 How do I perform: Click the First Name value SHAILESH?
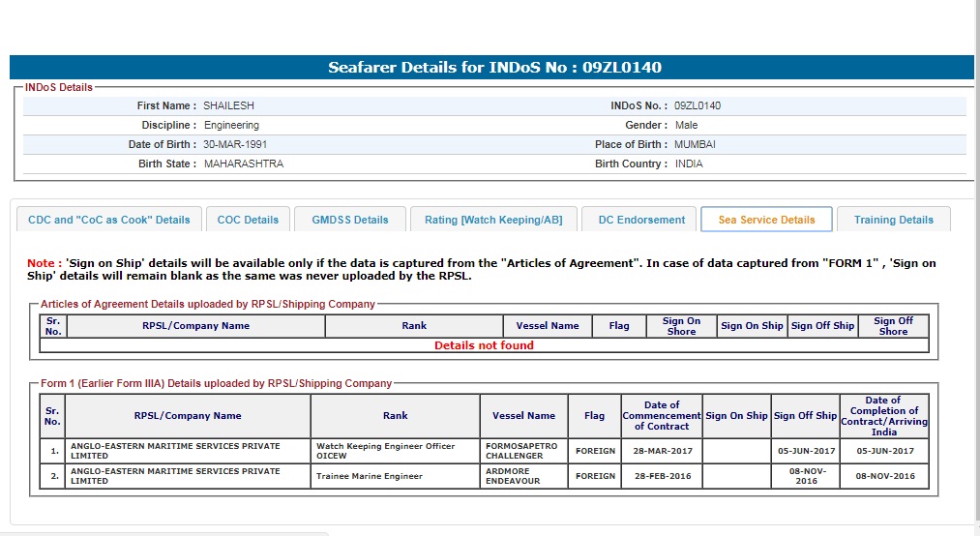[227, 105]
